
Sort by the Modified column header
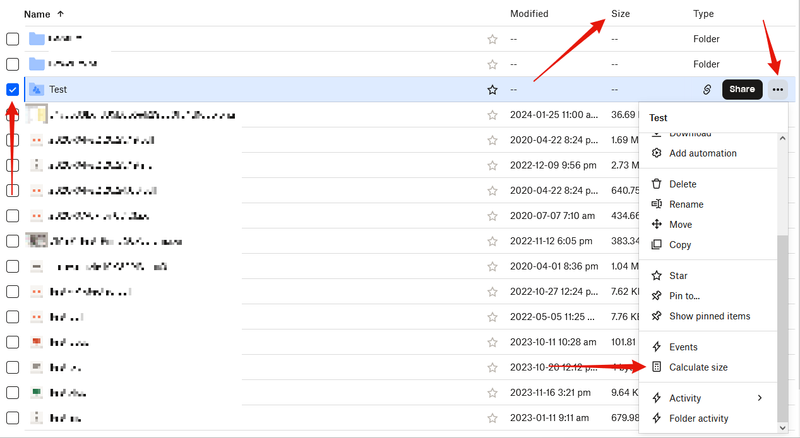[528, 14]
